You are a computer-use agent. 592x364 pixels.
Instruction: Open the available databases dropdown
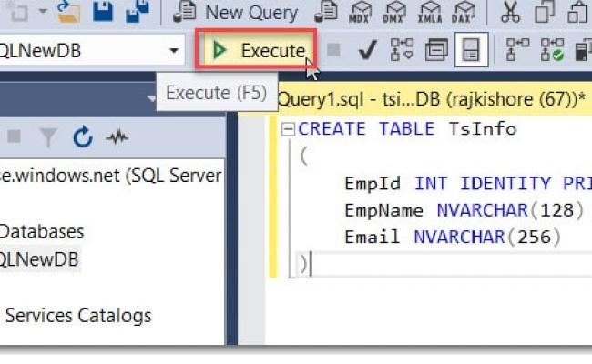[x=174, y=50]
